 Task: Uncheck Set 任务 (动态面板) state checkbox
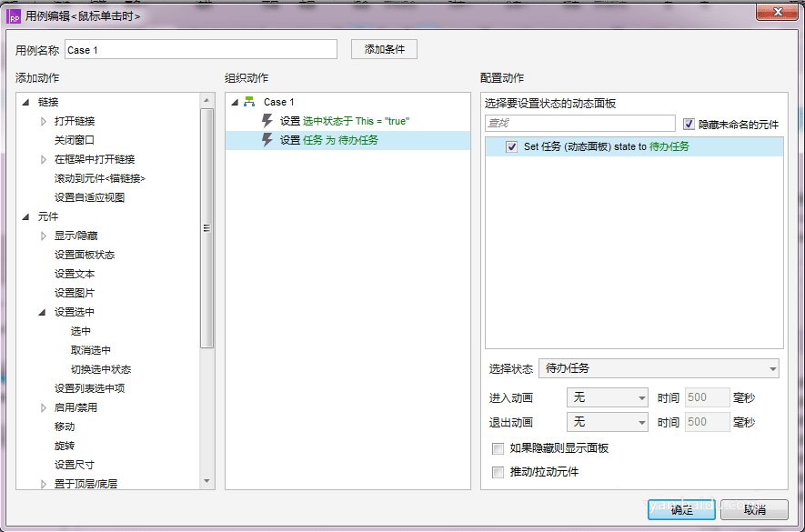point(511,146)
